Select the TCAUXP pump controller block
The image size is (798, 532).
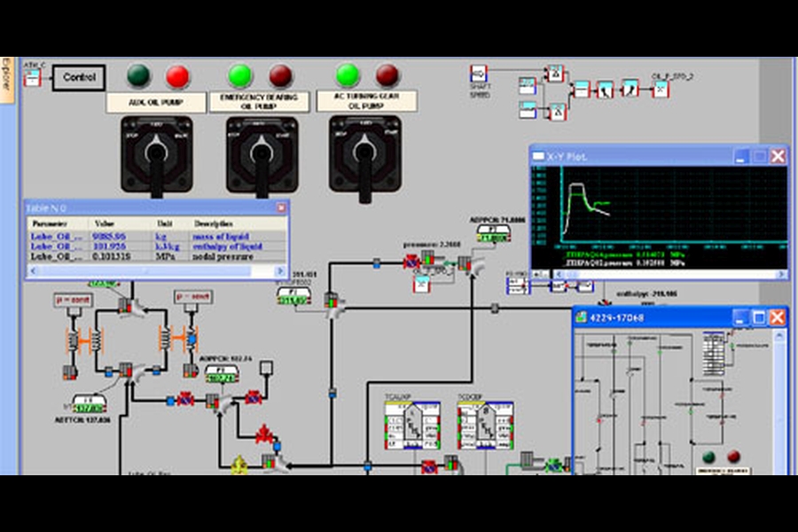(412, 426)
